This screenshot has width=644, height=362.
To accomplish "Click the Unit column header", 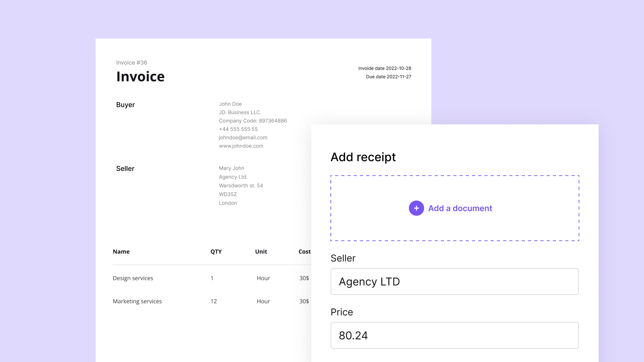I will pyautogui.click(x=261, y=252).
